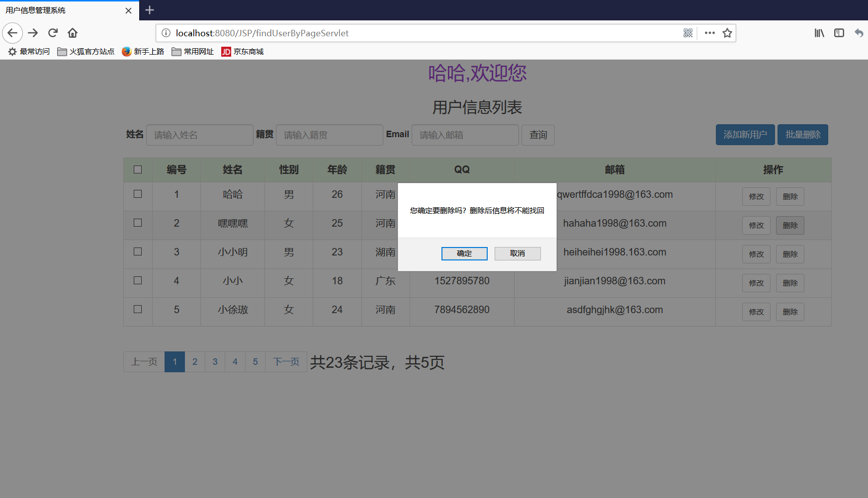Click the home icon
Viewport: 868px width, 498px height.
[72, 33]
